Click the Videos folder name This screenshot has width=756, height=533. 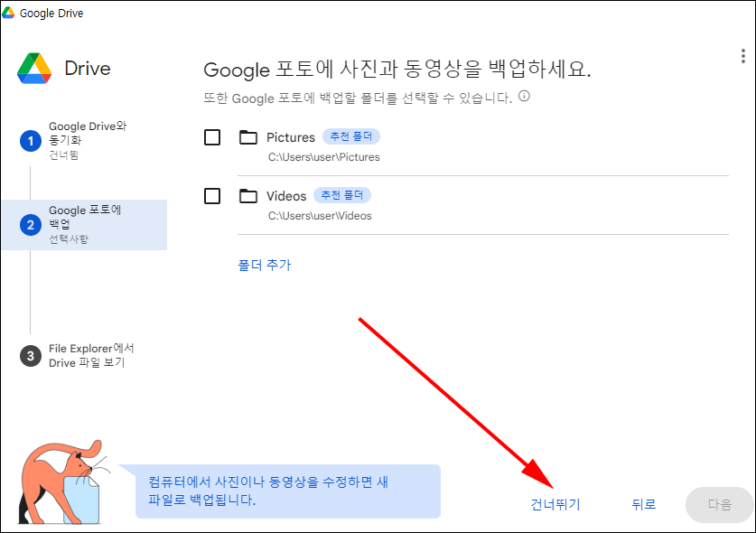tap(286, 196)
